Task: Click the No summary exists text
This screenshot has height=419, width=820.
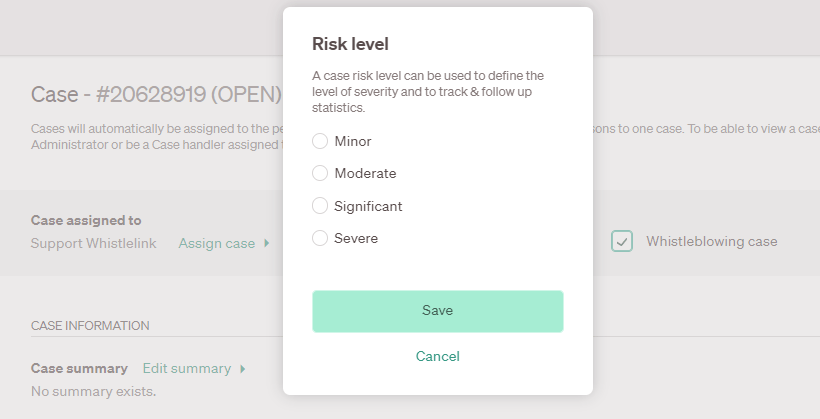Action: (x=93, y=390)
